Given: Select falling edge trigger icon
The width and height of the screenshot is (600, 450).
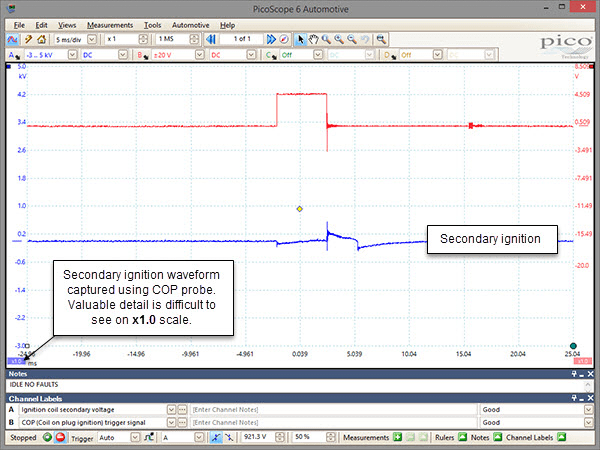Looking at the screenshot, I should pos(229,437).
